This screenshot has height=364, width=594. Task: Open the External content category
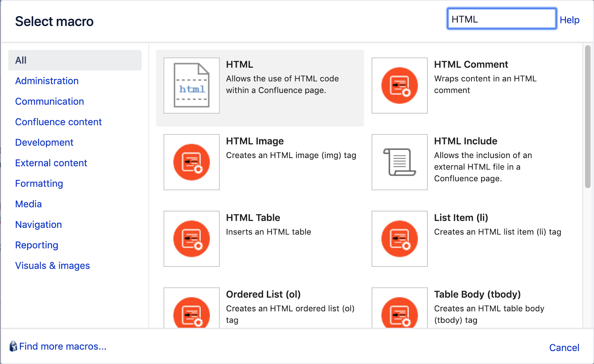(51, 163)
